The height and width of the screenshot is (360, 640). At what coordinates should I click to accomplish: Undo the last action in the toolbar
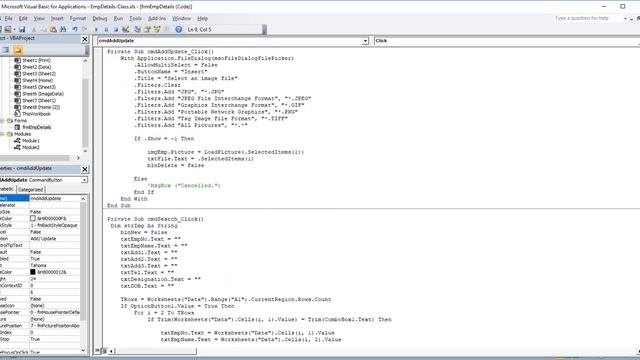tap(75, 29)
